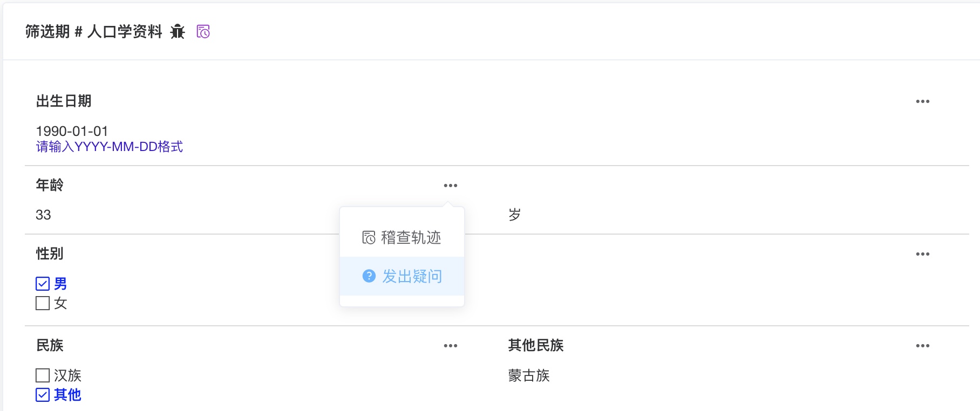Click the bug icon next to 人口学资料

tap(178, 31)
